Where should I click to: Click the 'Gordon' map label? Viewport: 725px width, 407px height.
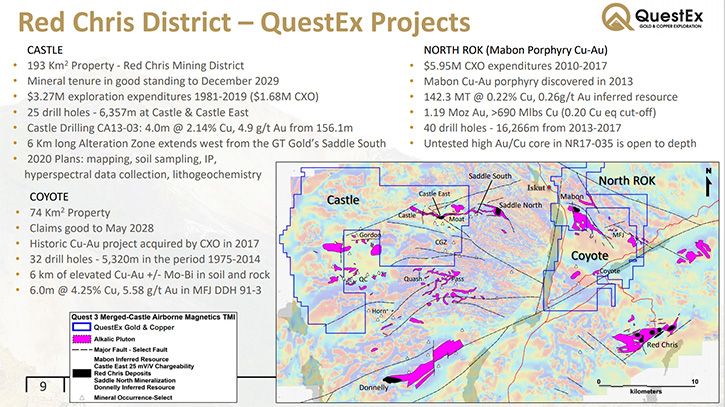[370, 235]
